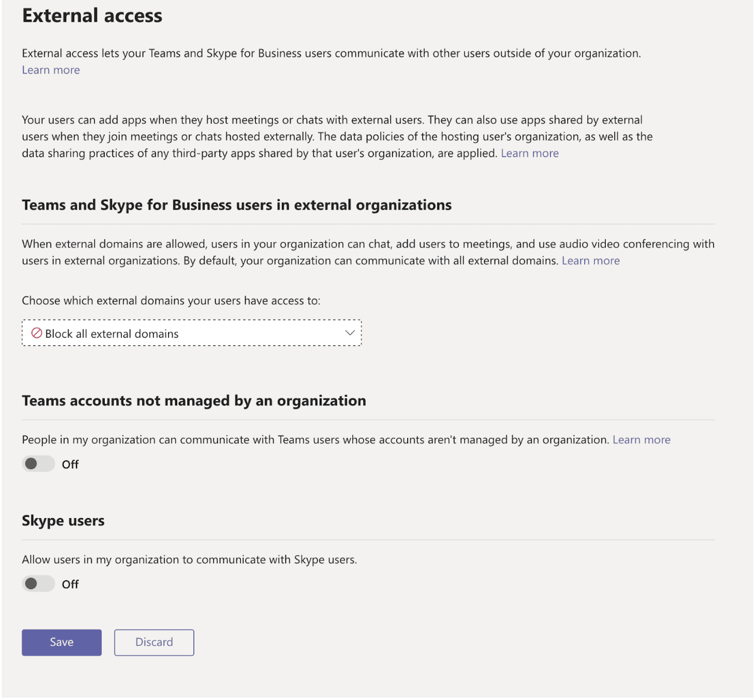Click the Skype users section heading
754x700 pixels.
[x=63, y=521]
